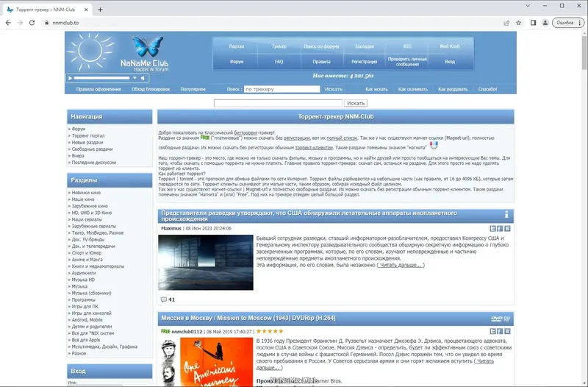Image resolution: width=588 pixels, height=387 pixels.
Task: Click the Как раздавать link
Action: (x=453, y=89)
